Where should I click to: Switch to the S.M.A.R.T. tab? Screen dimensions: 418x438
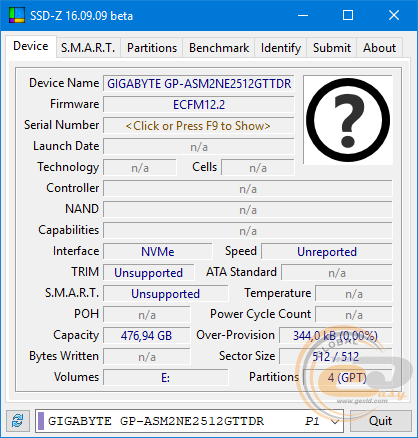coord(88,48)
